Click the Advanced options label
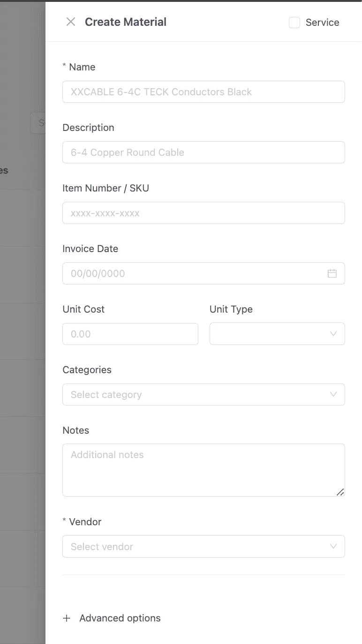 pyautogui.click(x=120, y=618)
